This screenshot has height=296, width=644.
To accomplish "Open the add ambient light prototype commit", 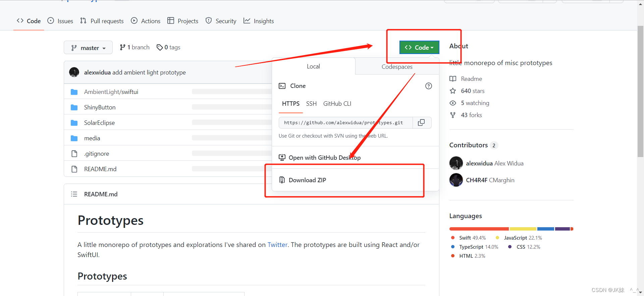I will click(149, 72).
